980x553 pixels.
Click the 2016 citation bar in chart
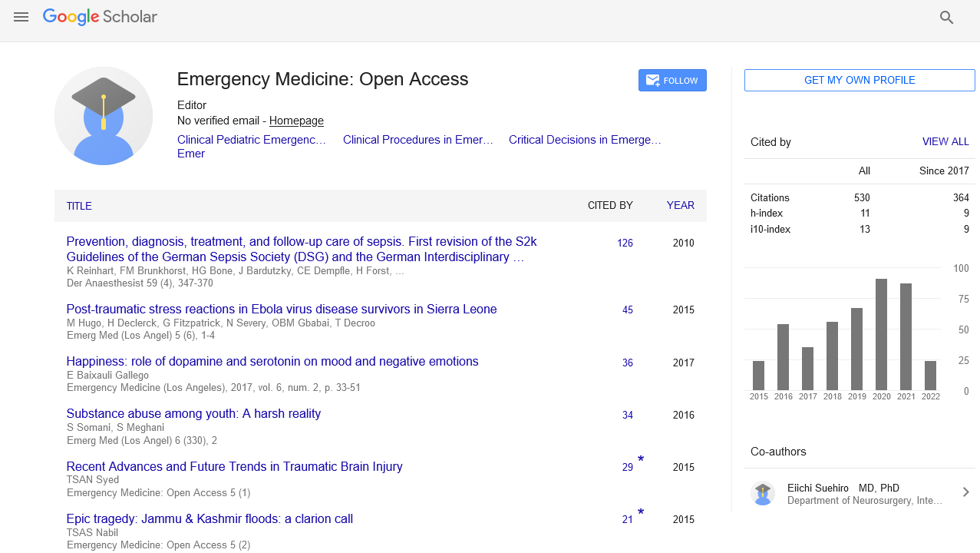coord(783,357)
